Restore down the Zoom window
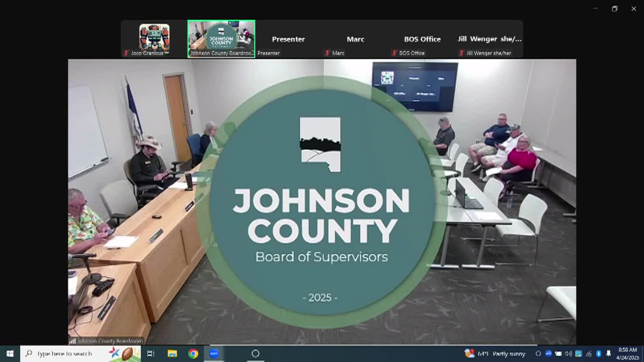This screenshot has height=362, width=644. pyautogui.click(x=614, y=9)
